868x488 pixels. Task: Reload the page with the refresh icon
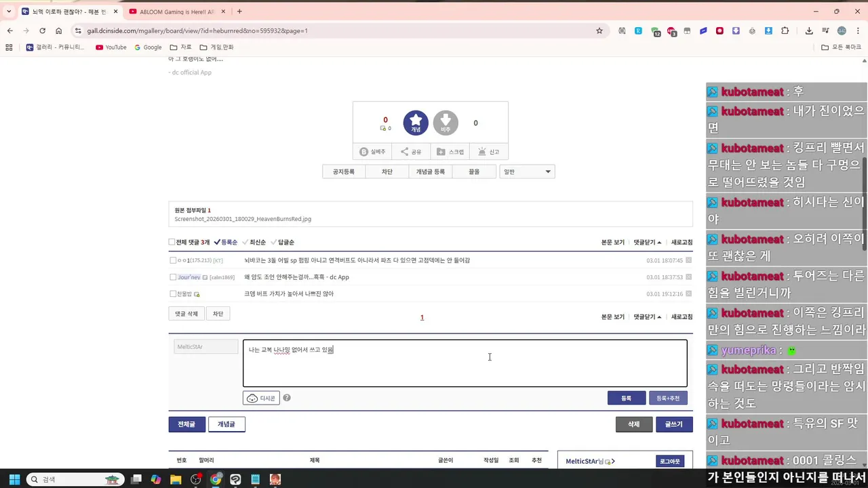tap(42, 30)
